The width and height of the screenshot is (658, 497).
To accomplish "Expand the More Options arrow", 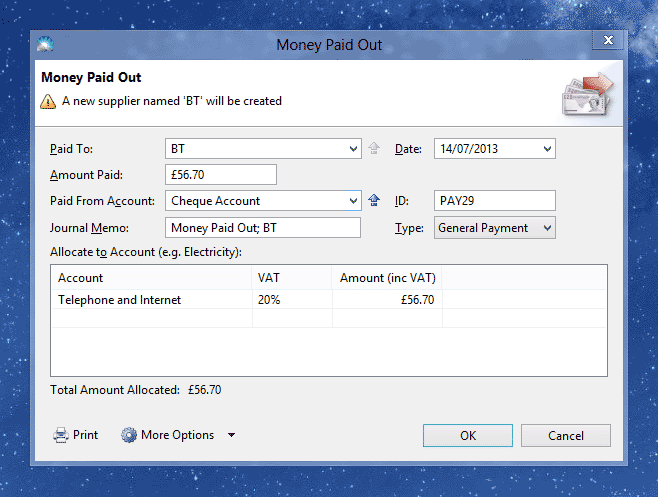I will point(231,435).
